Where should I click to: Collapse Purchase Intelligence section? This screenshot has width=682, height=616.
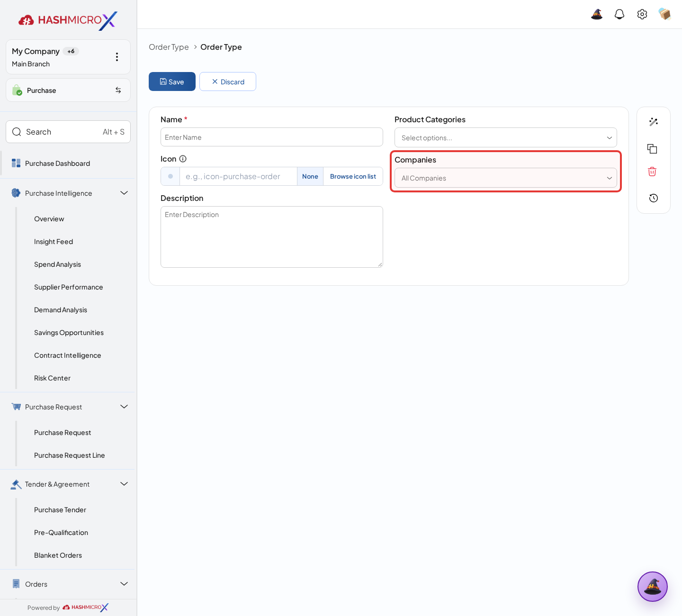pos(124,193)
